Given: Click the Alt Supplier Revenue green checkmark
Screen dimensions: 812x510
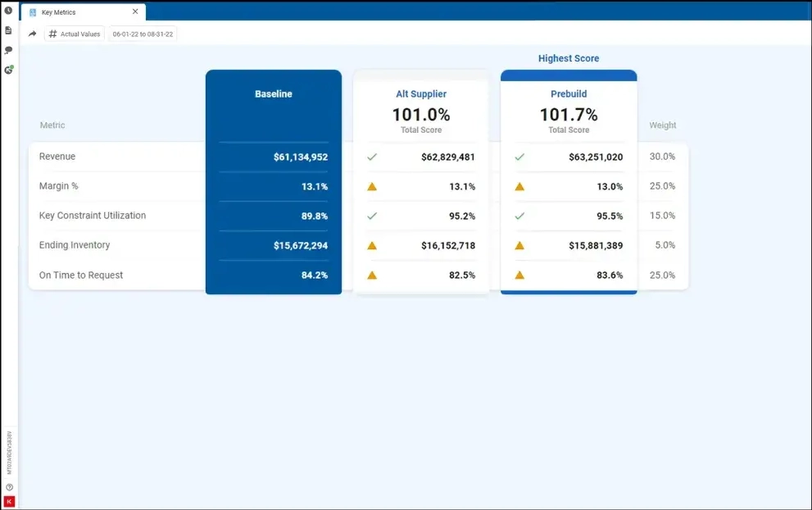Looking at the screenshot, I should pos(372,157).
